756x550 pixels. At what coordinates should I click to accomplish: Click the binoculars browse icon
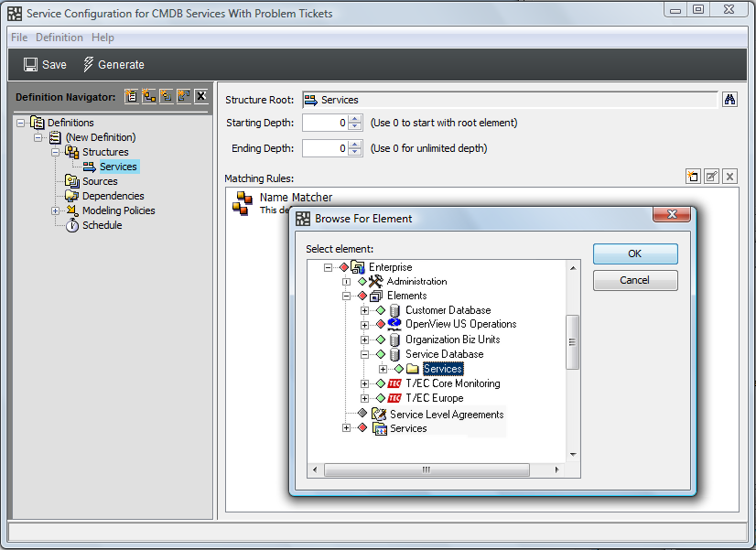[730, 100]
